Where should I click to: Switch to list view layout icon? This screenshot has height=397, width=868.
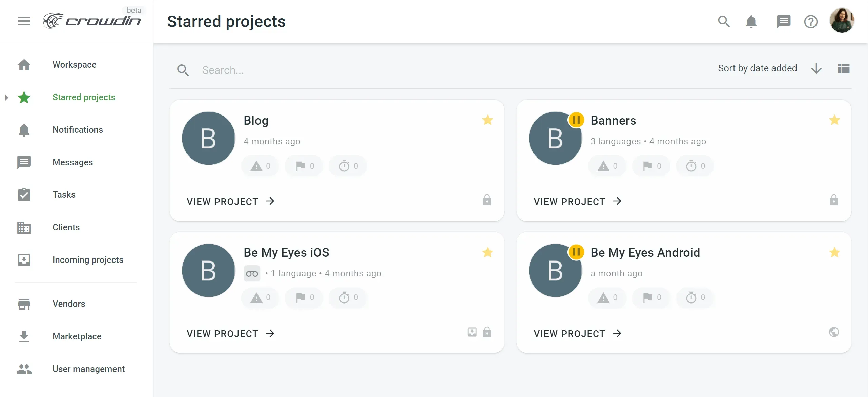point(843,68)
